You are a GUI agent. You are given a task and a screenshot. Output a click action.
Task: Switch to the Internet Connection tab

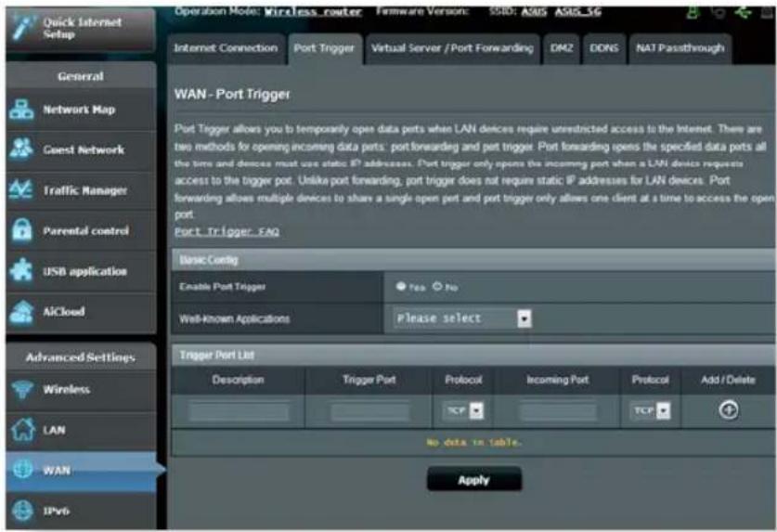coord(226,48)
